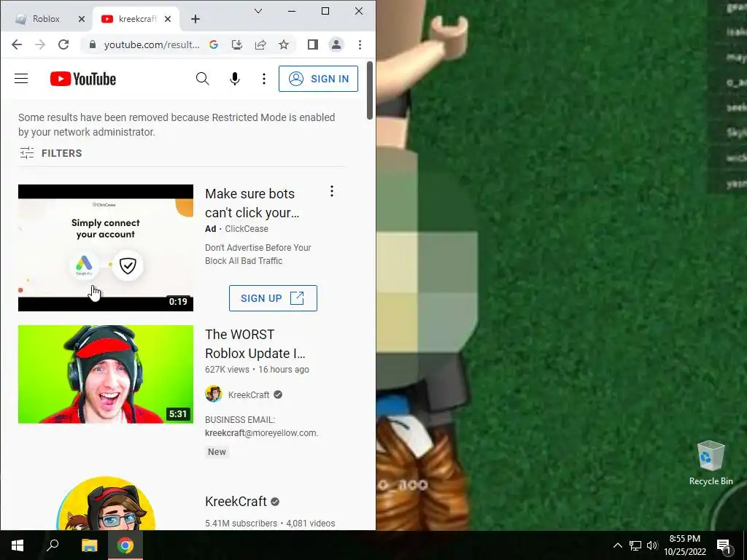Viewport: 747px width, 560px height.
Task: Open Windows taskbar search
Action: pyautogui.click(x=53, y=545)
